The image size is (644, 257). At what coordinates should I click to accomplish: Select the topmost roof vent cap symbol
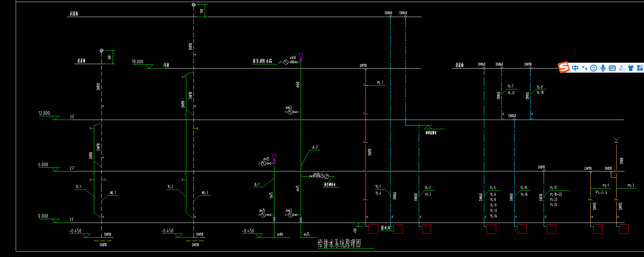pos(194,5)
